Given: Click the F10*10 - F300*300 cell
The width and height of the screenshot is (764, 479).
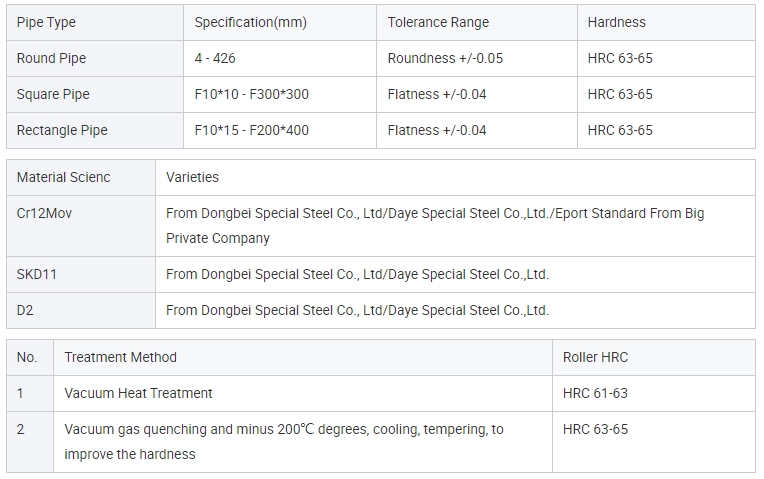Looking at the screenshot, I should pos(280,95).
